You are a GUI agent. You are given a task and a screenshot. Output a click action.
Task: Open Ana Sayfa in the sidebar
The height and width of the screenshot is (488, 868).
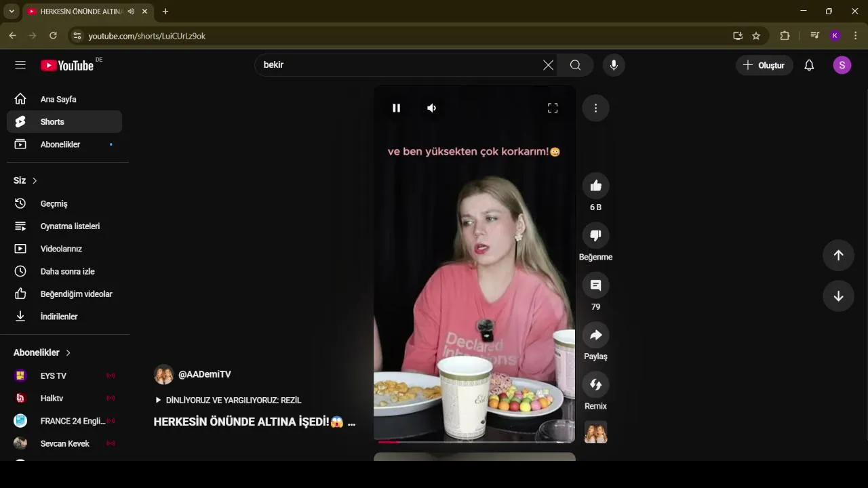pos(64,99)
